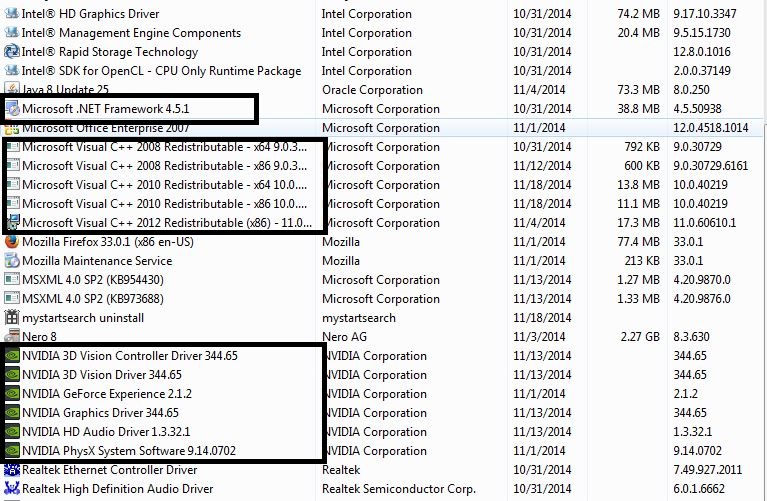Select Mozilla Firefox 33.0.1 program name

108,242
